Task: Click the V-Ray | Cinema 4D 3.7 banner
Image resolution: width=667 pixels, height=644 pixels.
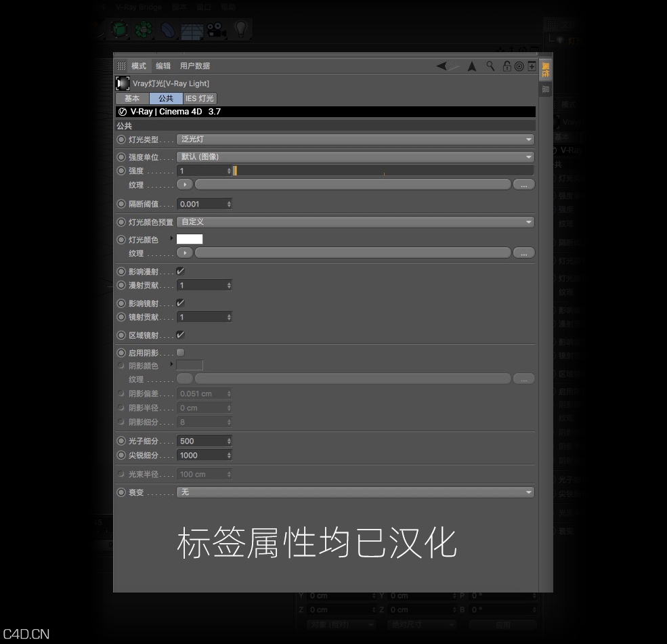Action: coord(326,112)
